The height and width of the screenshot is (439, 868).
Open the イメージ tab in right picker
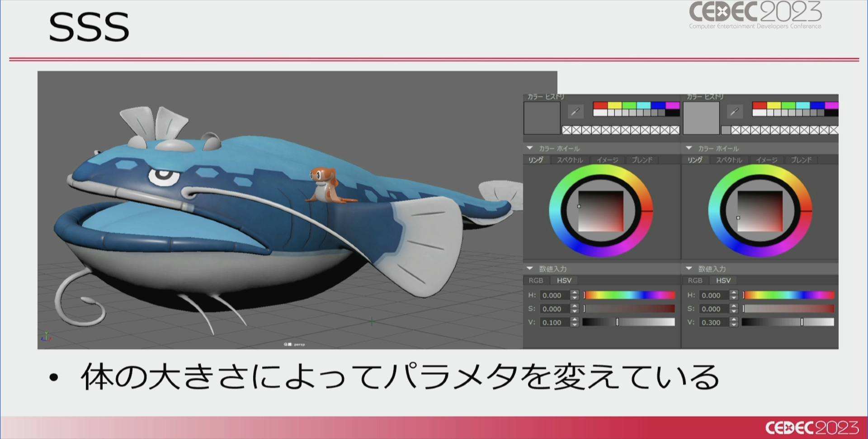click(766, 160)
